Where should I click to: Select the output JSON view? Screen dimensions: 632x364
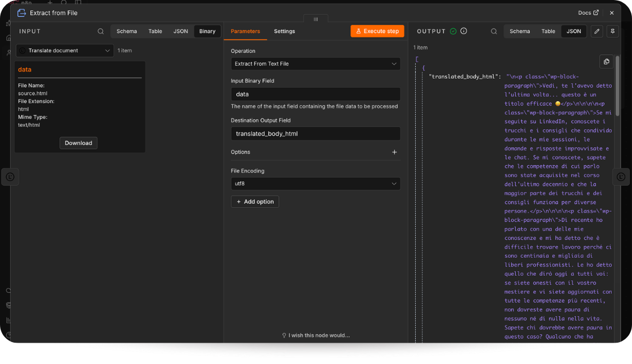574,31
